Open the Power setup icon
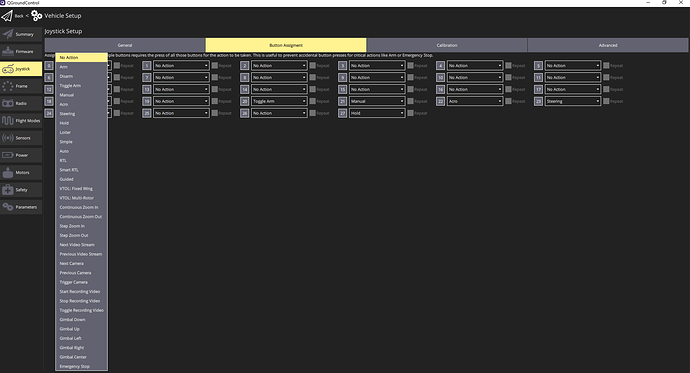This screenshot has width=690, height=373. [7, 155]
